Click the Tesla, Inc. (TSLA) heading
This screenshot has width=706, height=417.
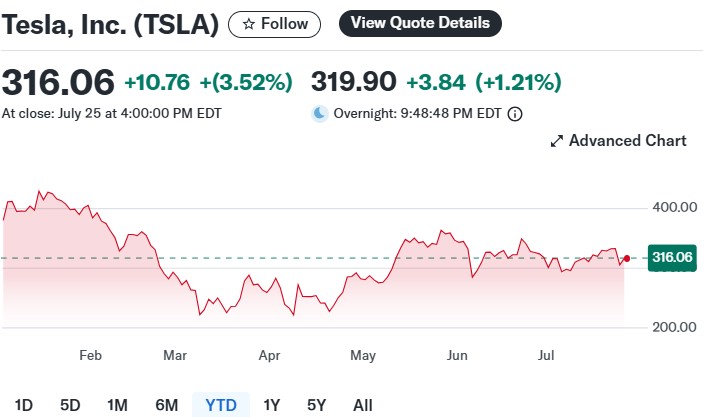coord(110,25)
